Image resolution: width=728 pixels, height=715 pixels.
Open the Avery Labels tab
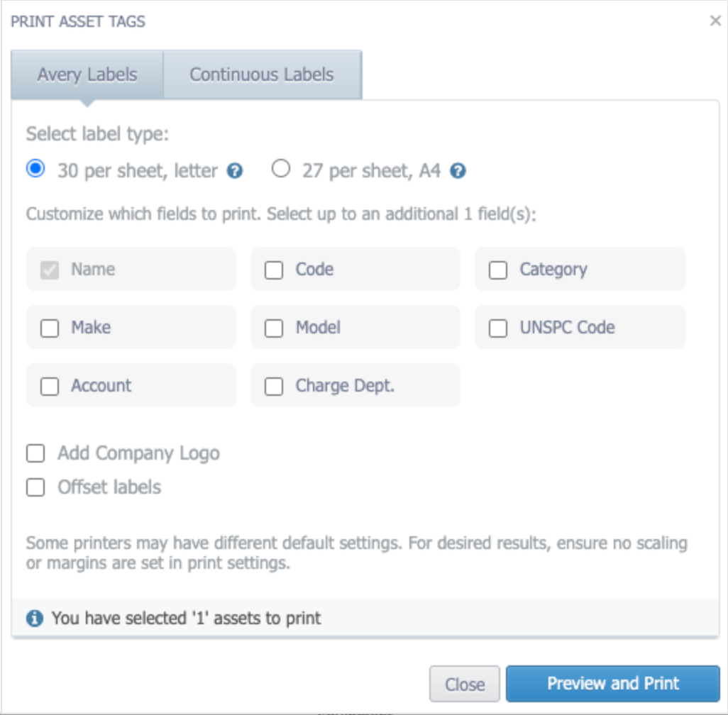tap(87, 74)
